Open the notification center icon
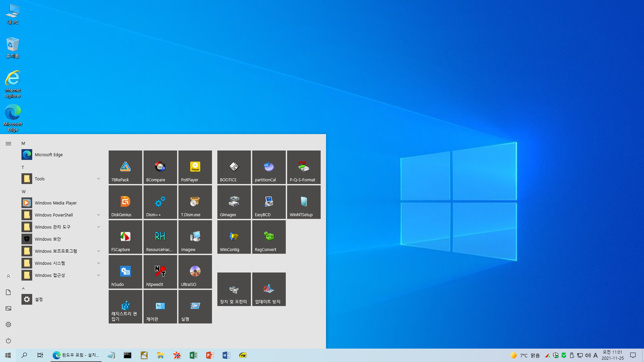The height and width of the screenshot is (362, 644). coord(633,355)
